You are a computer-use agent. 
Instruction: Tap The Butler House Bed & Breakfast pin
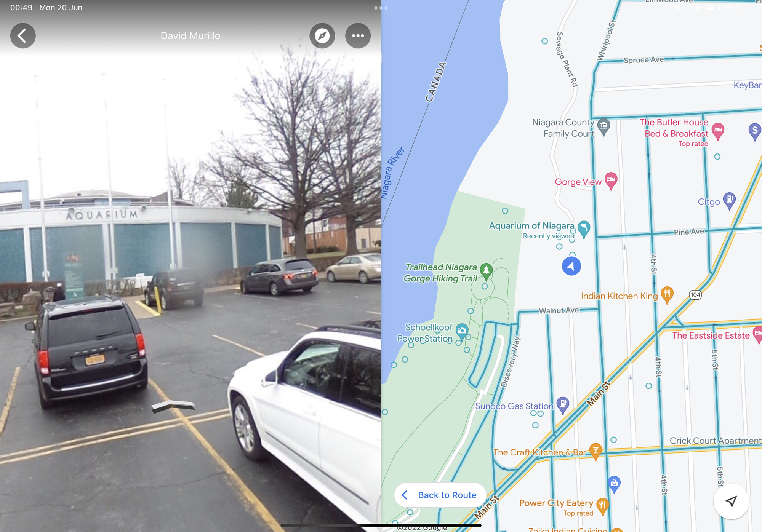click(718, 131)
